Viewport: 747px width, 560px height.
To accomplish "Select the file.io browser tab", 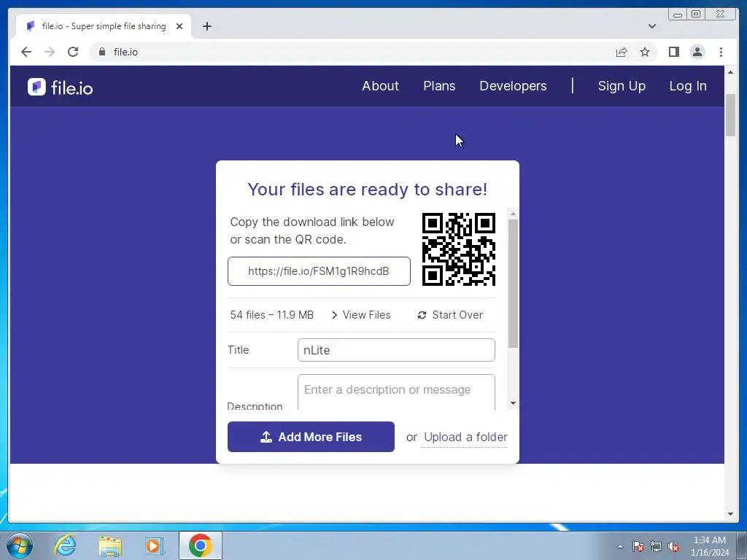I will click(104, 26).
